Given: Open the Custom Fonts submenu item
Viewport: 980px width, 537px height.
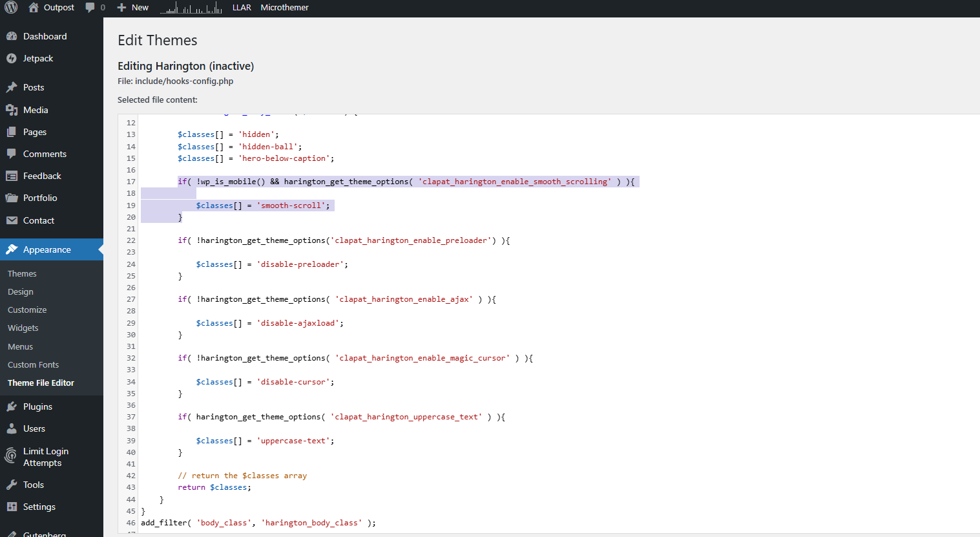Looking at the screenshot, I should point(33,365).
